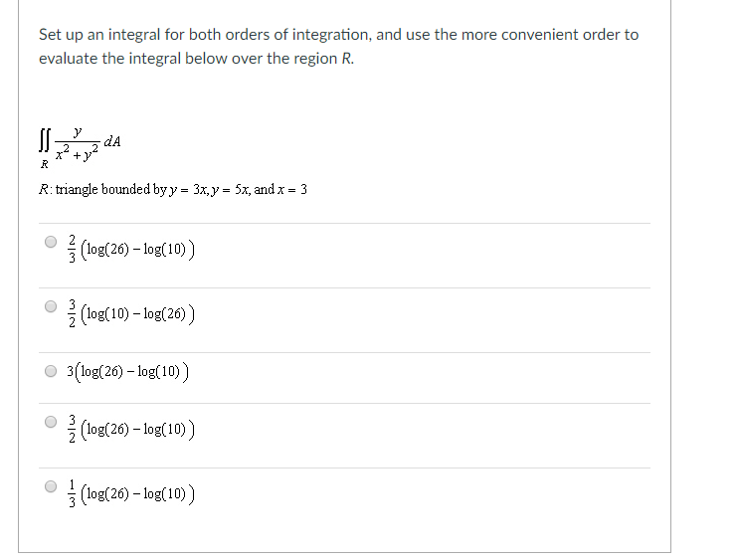Click the dA in the integral expression
739x560 pixels.
[112, 141]
